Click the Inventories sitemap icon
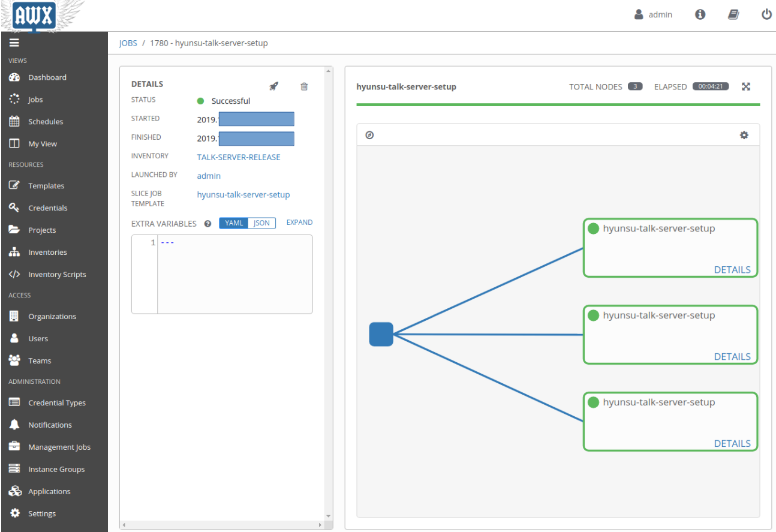Screen dimensions: 776x532 pos(15,253)
